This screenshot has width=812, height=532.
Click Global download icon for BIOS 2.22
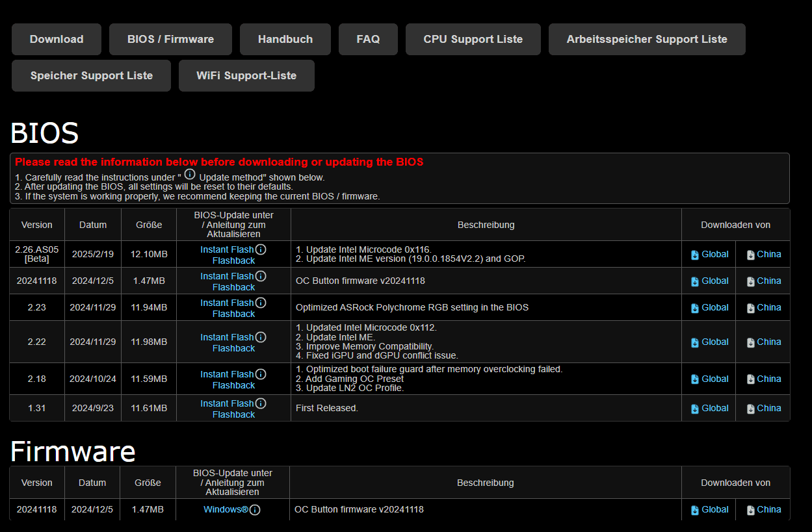click(695, 342)
